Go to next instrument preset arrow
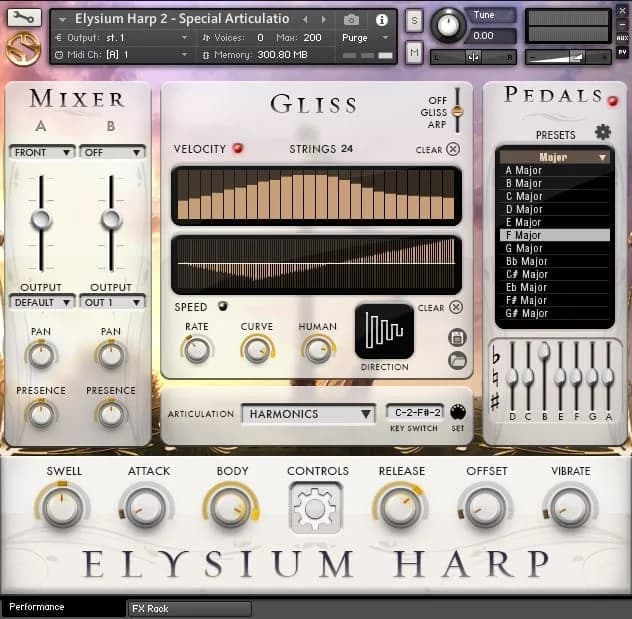This screenshot has height=619, width=632. (323, 19)
